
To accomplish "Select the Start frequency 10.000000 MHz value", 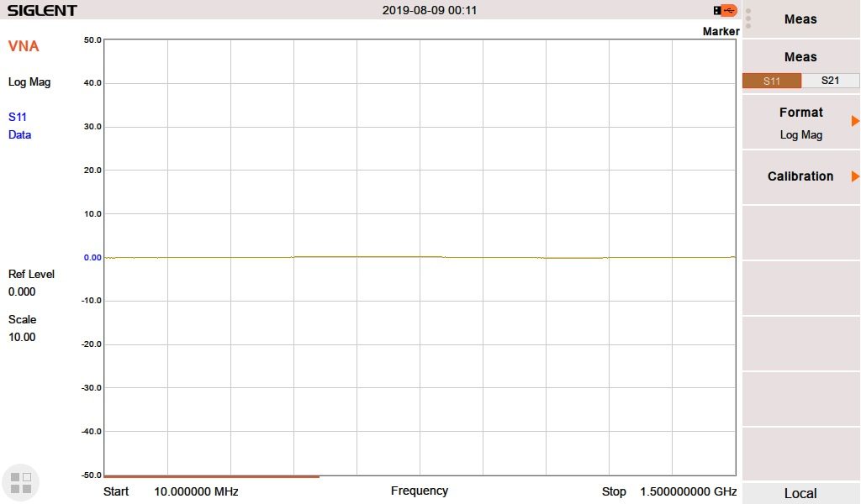I will pyautogui.click(x=196, y=491).
